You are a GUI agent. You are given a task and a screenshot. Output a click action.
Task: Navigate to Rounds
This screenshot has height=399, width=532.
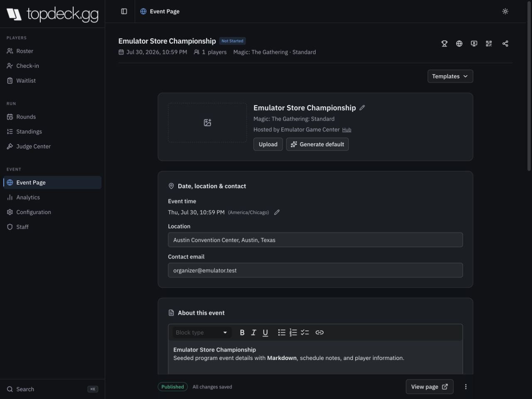(x=52, y=117)
